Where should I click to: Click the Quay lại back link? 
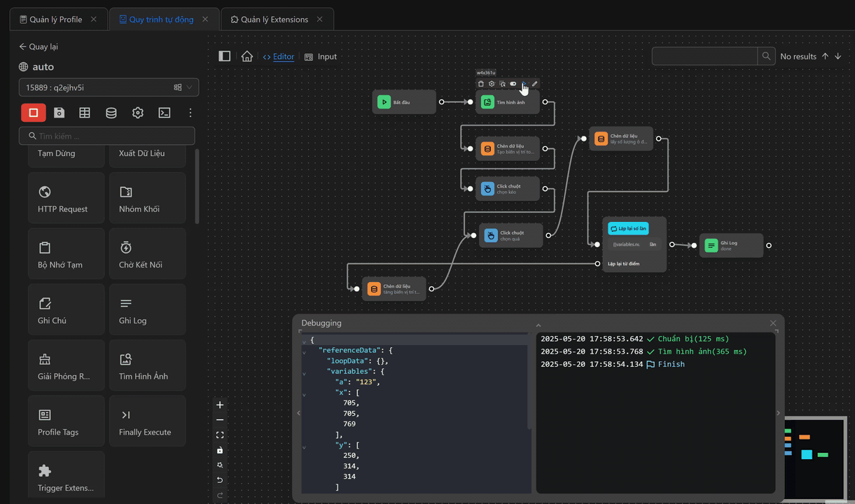pos(39,47)
